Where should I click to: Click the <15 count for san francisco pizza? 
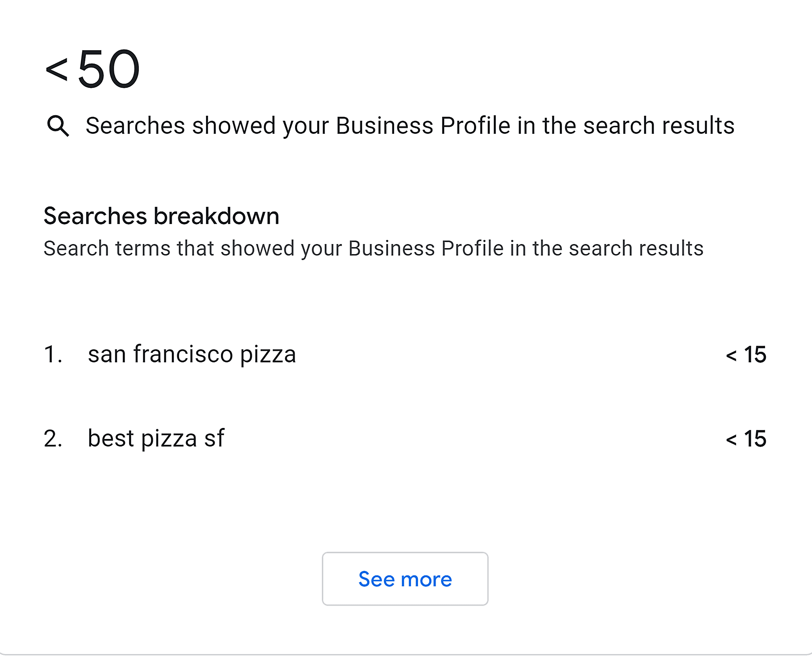[x=746, y=354]
